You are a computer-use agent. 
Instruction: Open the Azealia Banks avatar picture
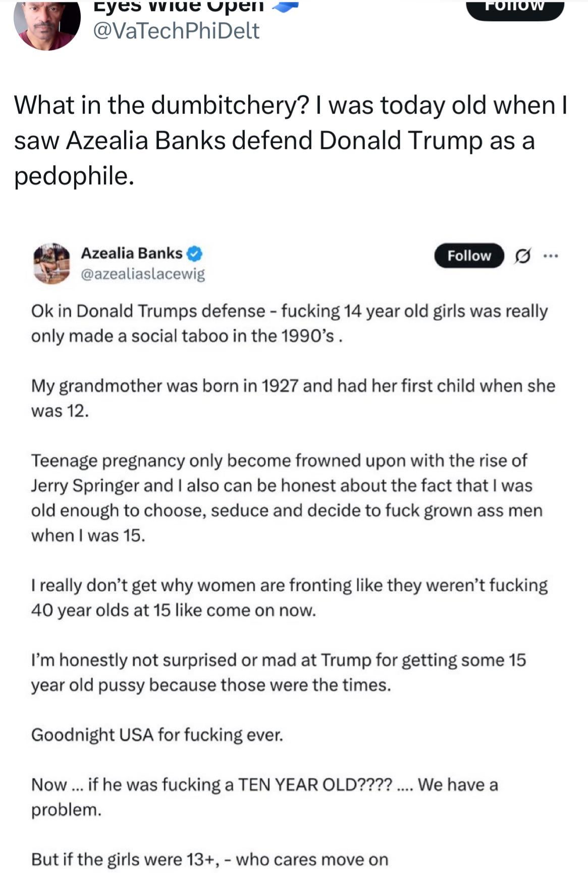[x=51, y=263]
